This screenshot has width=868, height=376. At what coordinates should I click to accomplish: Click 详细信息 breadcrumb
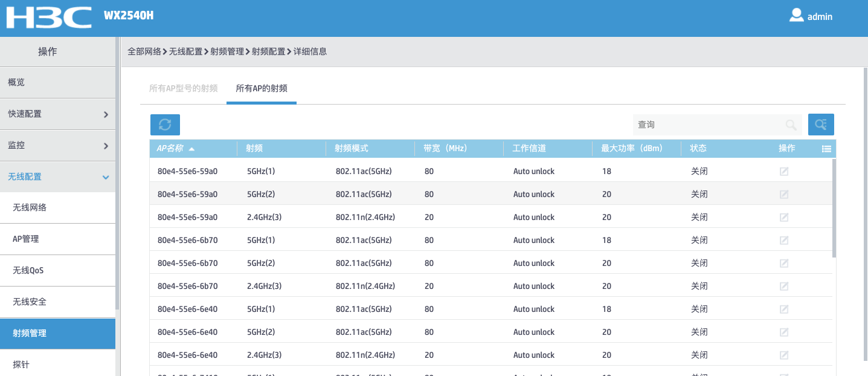[310, 52]
